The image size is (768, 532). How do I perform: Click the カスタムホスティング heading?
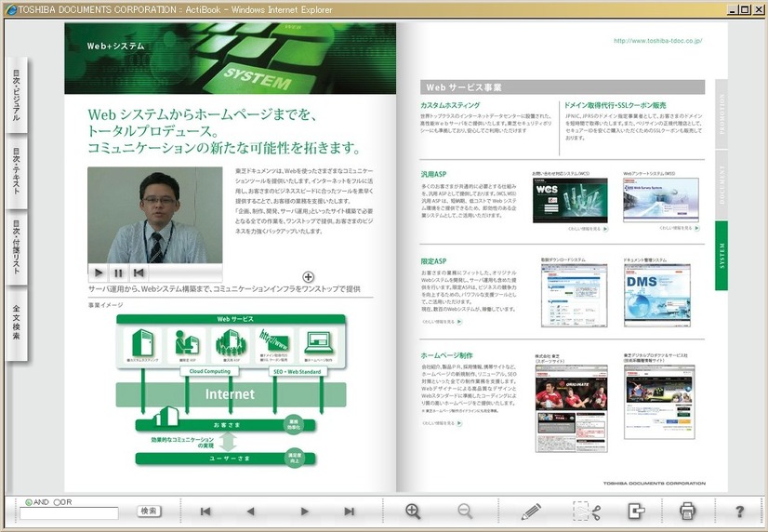coord(450,105)
